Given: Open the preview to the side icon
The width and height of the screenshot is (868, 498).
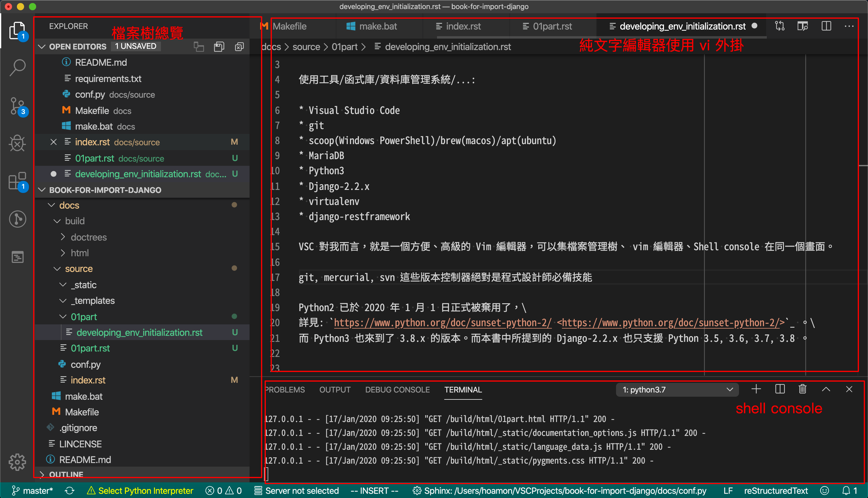Looking at the screenshot, I should click(x=803, y=26).
